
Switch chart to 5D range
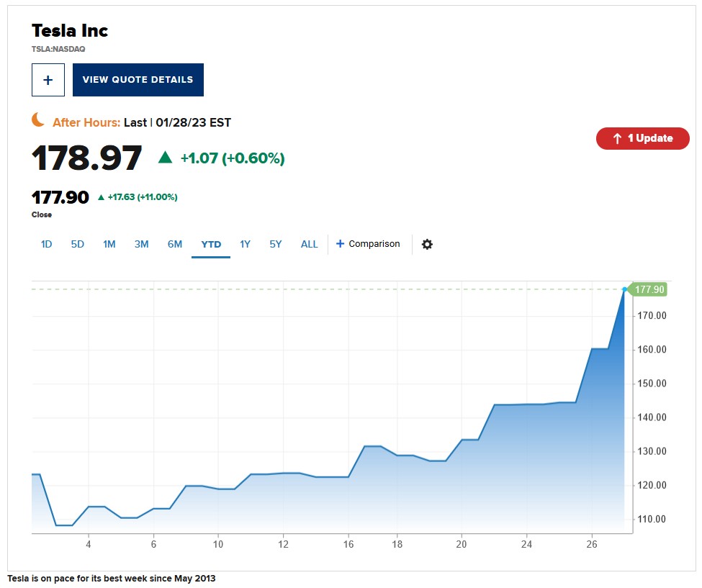pyautogui.click(x=78, y=244)
